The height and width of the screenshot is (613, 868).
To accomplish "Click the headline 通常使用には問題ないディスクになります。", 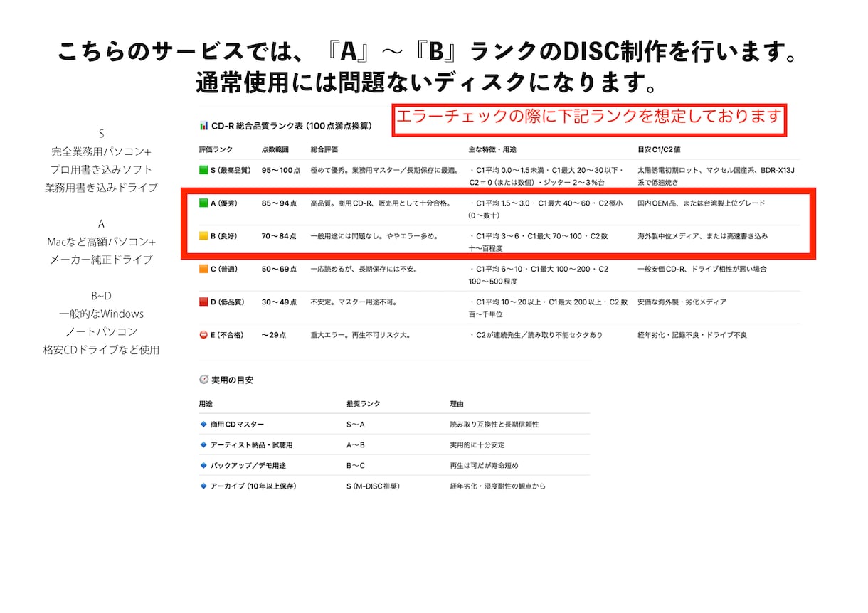I will 426,82.
